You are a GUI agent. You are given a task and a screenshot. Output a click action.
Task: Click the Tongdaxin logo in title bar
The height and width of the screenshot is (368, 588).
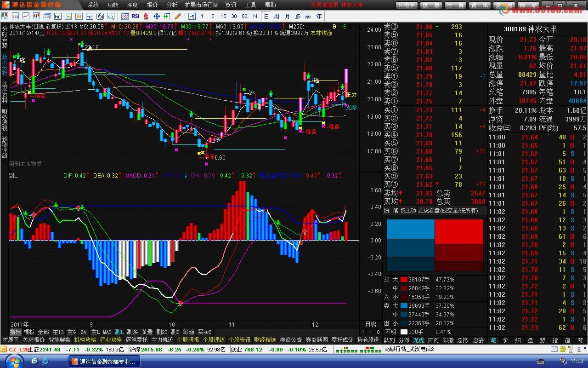tap(6, 5)
